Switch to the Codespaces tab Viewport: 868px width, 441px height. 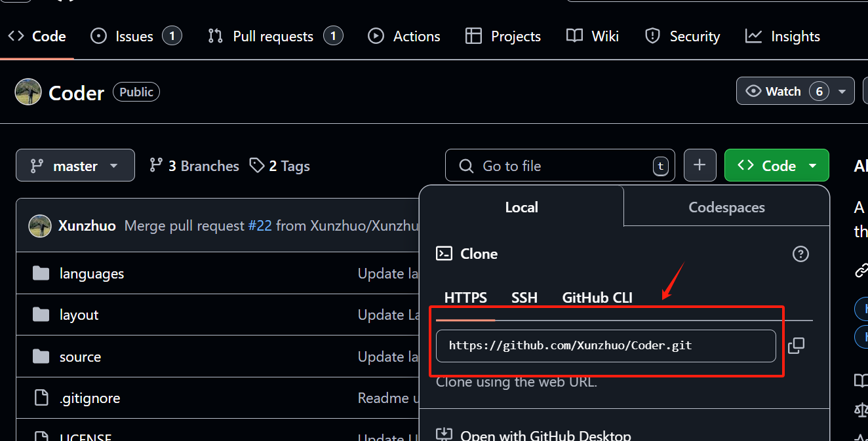tap(726, 207)
